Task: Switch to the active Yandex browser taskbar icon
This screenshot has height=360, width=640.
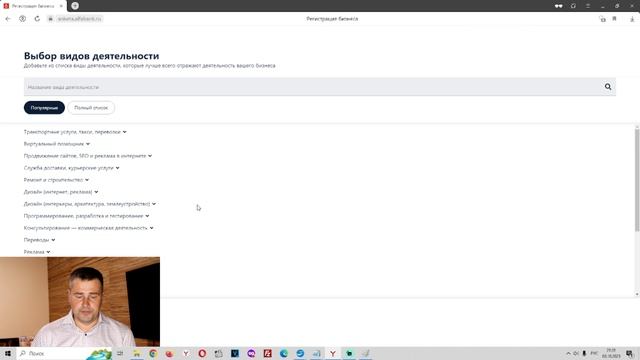Action: click(333, 353)
